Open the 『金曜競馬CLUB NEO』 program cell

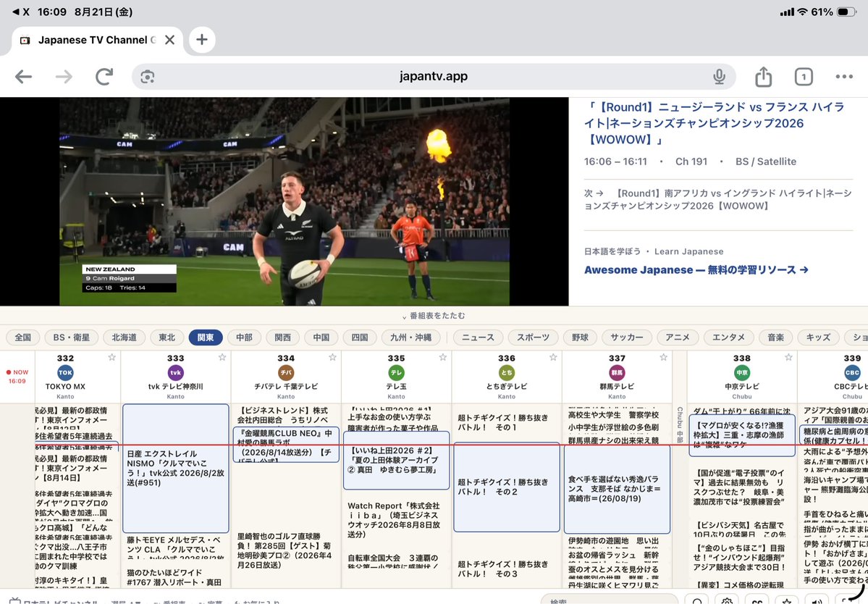286,445
